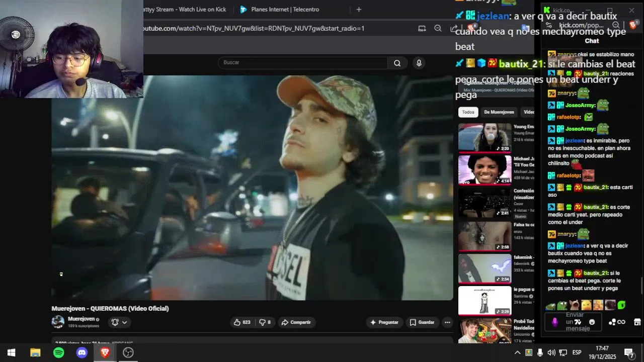Click the cast screen icon in address bar

(422, 28)
